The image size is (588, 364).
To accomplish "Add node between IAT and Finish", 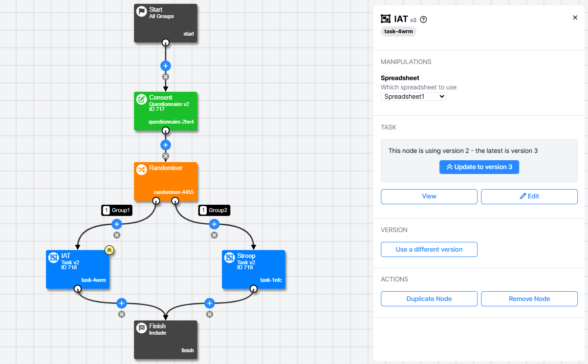I will [x=122, y=303].
